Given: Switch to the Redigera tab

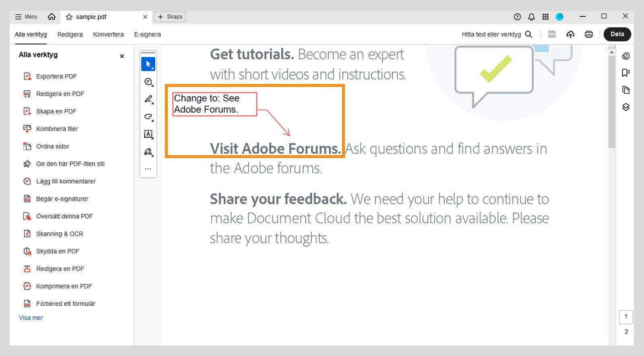Looking at the screenshot, I should point(70,34).
